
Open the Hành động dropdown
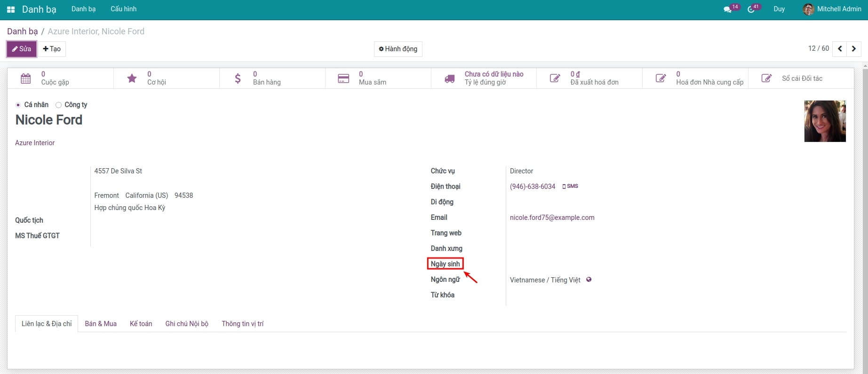pos(398,49)
